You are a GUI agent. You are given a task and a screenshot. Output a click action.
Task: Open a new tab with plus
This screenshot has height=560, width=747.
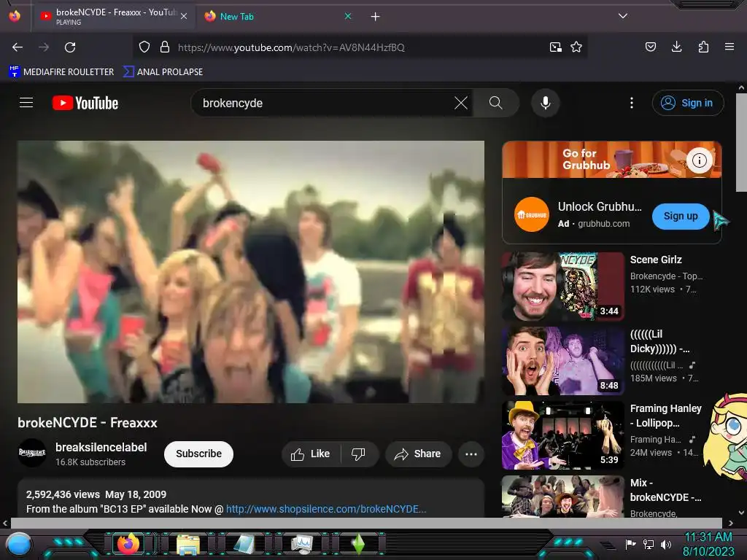click(x=376, y=17)
